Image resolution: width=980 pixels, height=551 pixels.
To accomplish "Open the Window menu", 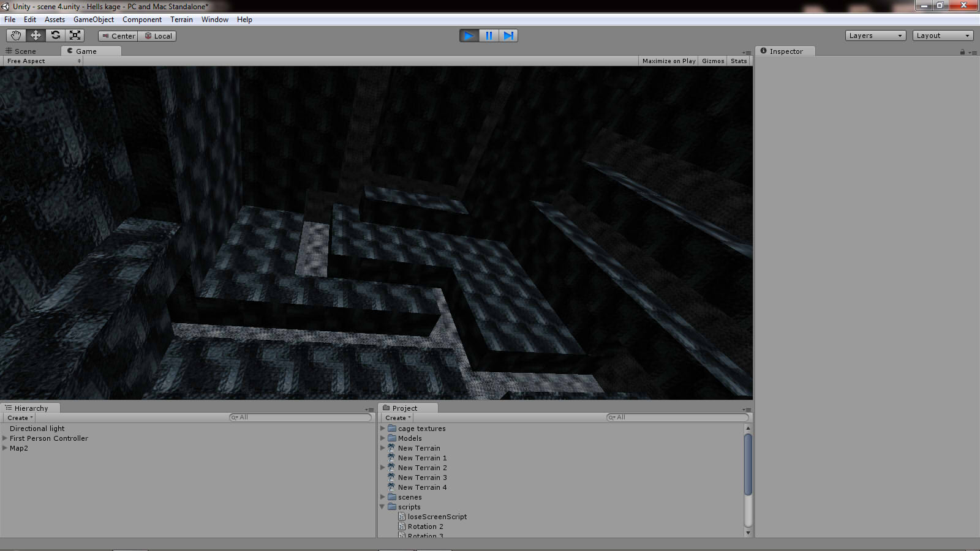I will 215,20.
